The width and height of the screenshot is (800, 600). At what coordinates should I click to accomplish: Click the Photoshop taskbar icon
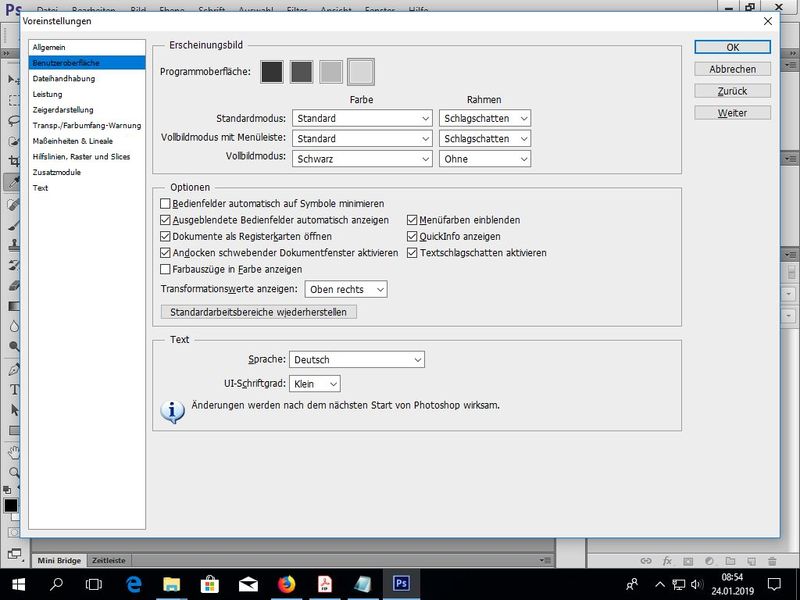click(x=401, y=584)
